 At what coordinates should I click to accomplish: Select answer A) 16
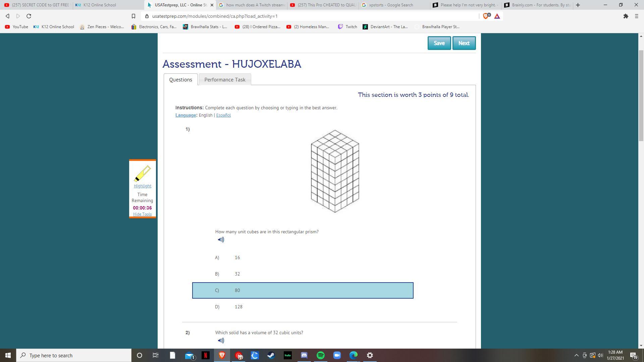click(x=237, y=257)
